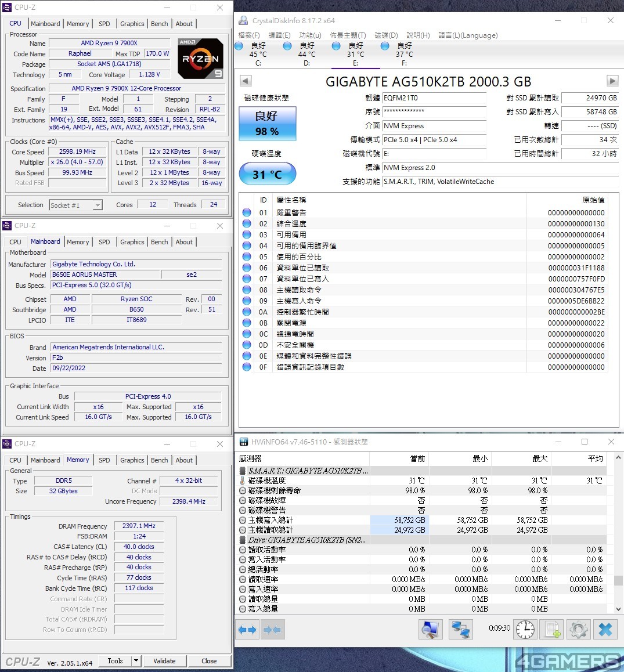Viewport: 624px width, 672px height.
Task: Click the log file icon with green plus
Action: tap(552, 630)
